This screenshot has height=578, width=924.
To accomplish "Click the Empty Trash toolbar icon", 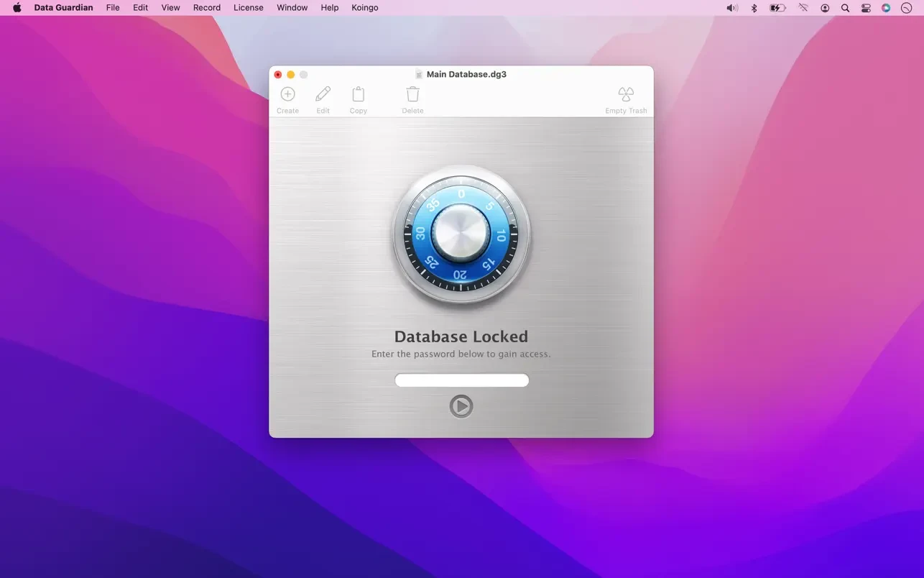I will point(626,94).
